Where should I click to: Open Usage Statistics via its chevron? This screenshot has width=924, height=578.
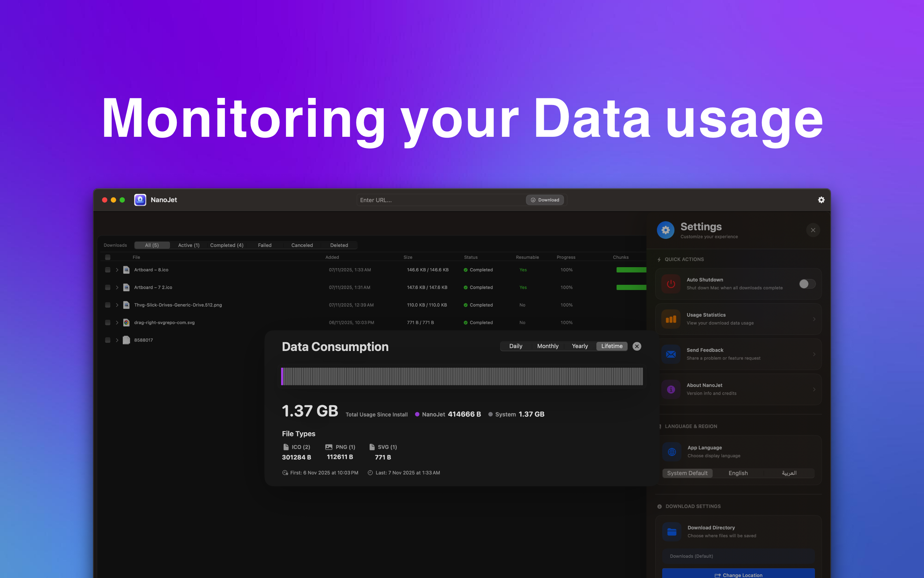[814, 319]
